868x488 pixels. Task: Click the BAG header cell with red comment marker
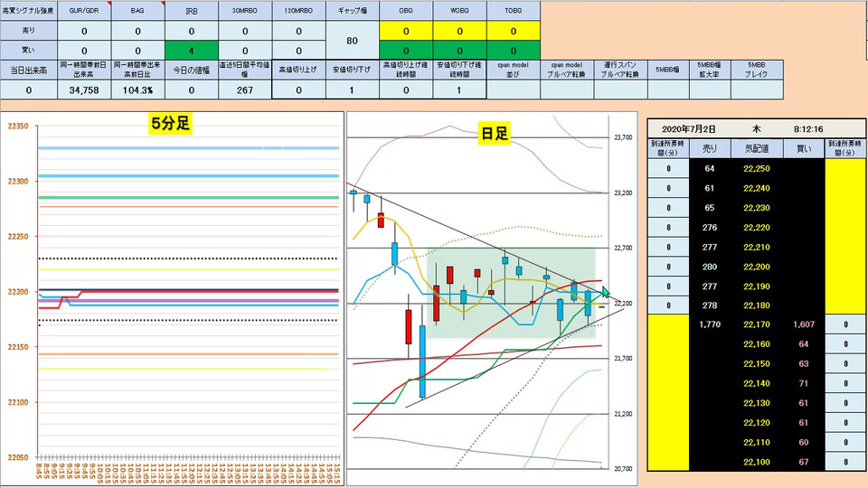pos(137,11)
